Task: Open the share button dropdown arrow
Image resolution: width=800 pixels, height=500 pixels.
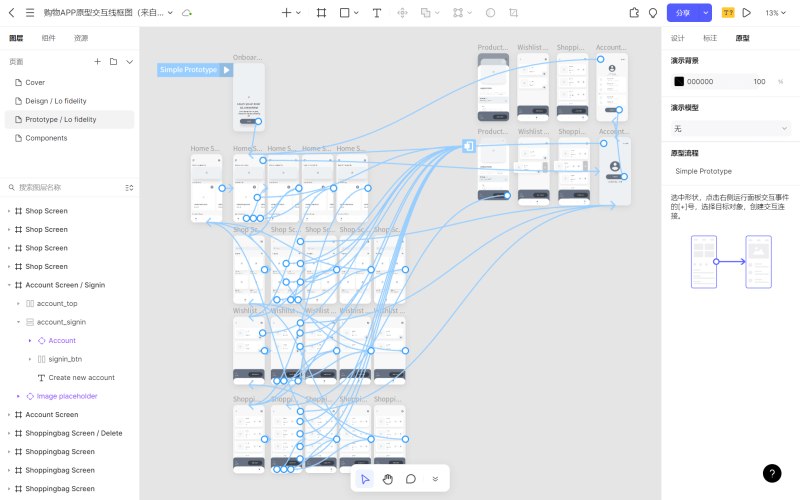Action: coord(706,13)
